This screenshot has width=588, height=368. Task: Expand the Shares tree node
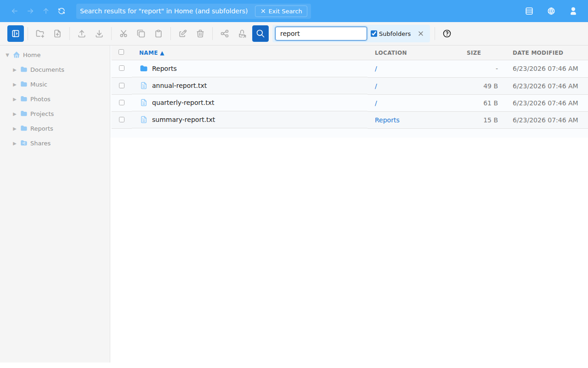[15, 144]
